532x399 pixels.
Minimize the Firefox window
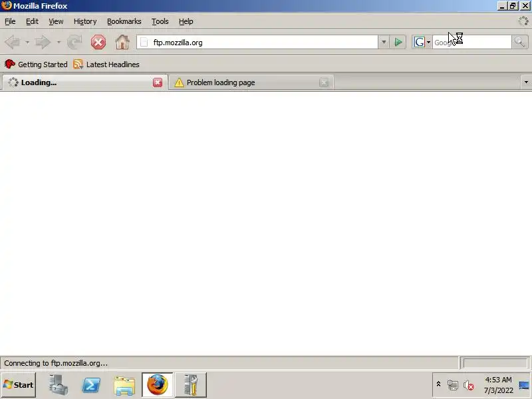point(502,6)
